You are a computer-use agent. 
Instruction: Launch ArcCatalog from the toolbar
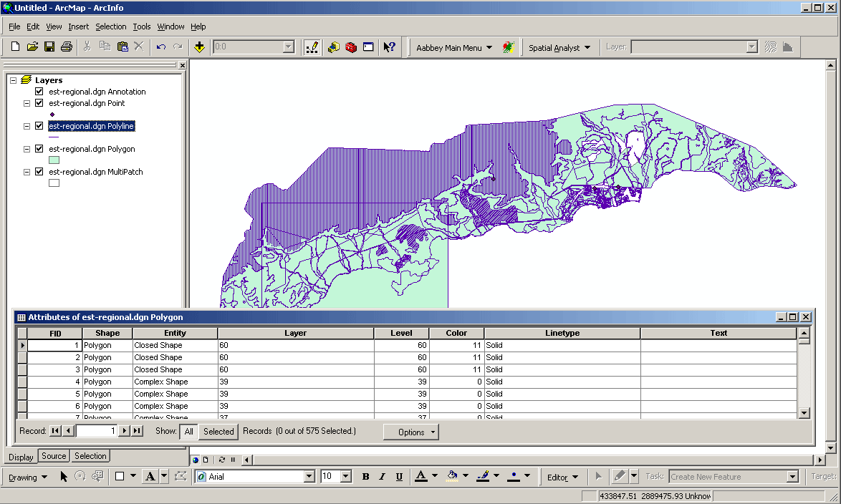[334, 47]
